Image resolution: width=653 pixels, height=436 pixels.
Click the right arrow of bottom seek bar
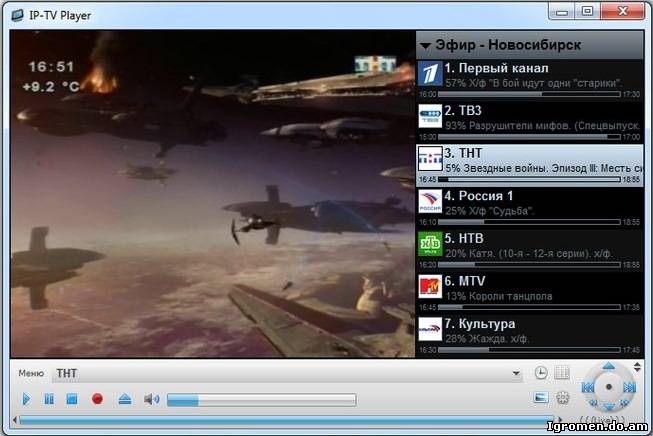pyautogui.click(x=560, y=419)
